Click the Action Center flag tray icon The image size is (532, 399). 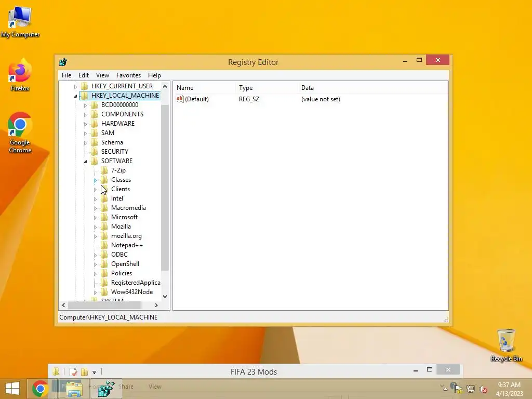(x=458, y=389)
